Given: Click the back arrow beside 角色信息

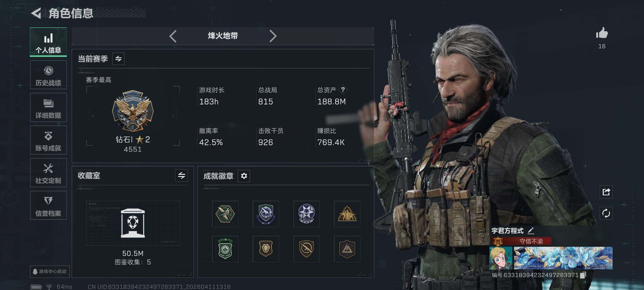Looking at the screenshot, I should (x=36, y=13).
